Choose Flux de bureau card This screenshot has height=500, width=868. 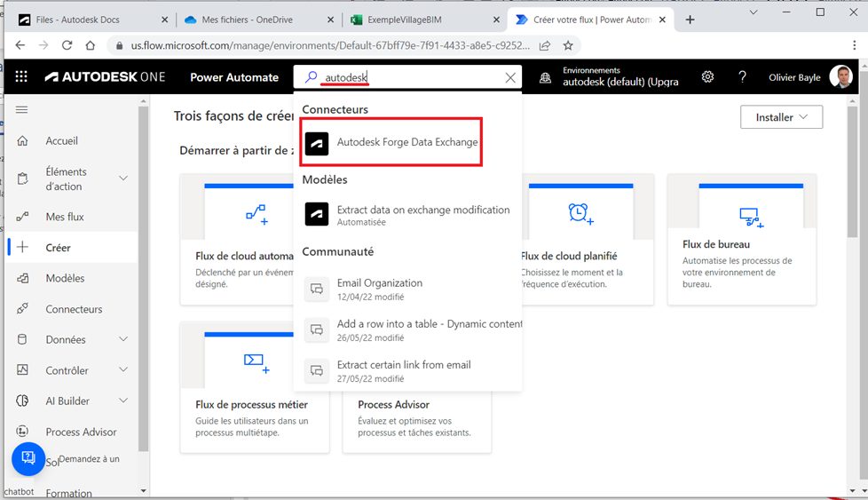[742, 239]
